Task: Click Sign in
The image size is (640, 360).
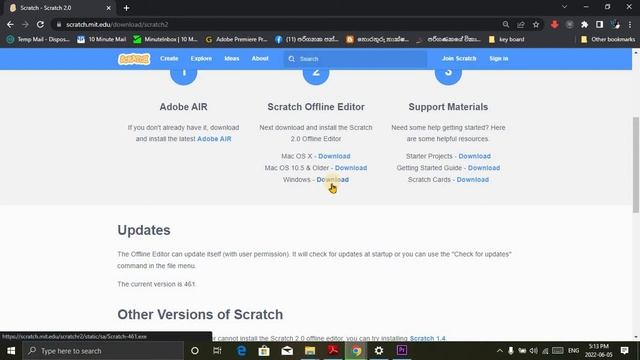Action: pyautogui.click(x=499, y=59)
